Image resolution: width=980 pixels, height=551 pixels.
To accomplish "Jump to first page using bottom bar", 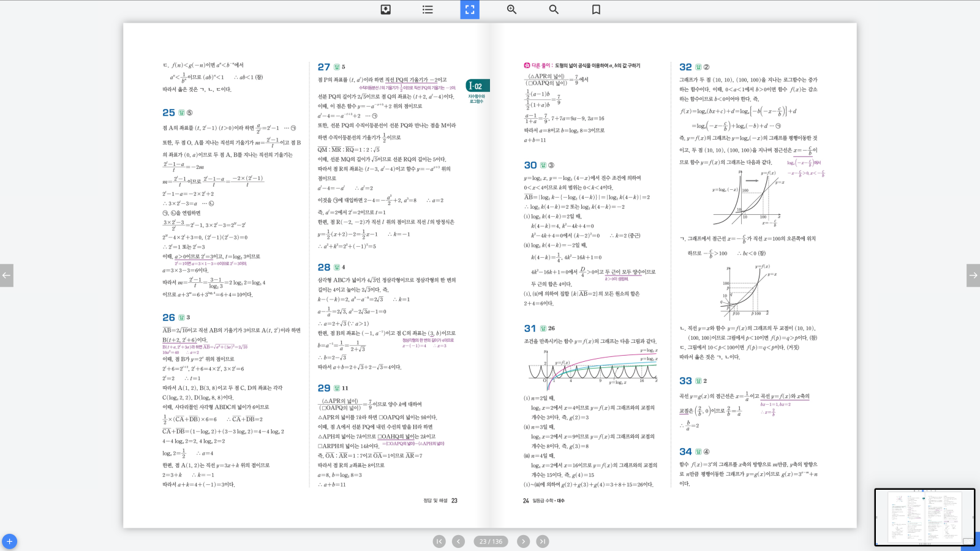I will [439, 541].
